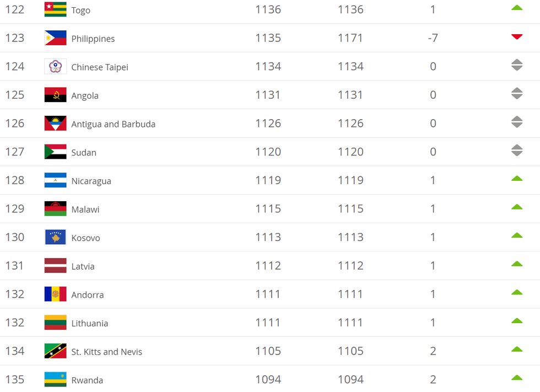Image resolution: width=540 pixels, height=392 pixels.
Task: Open the Nicaragua team link
Action: coord(91,181)
